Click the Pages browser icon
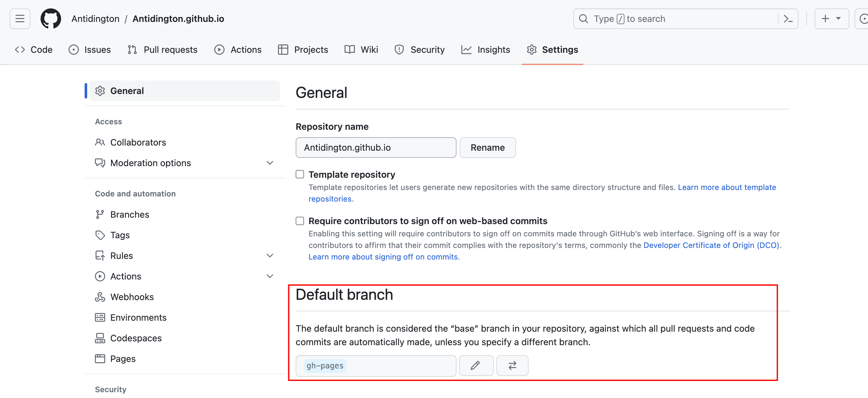 100,358
